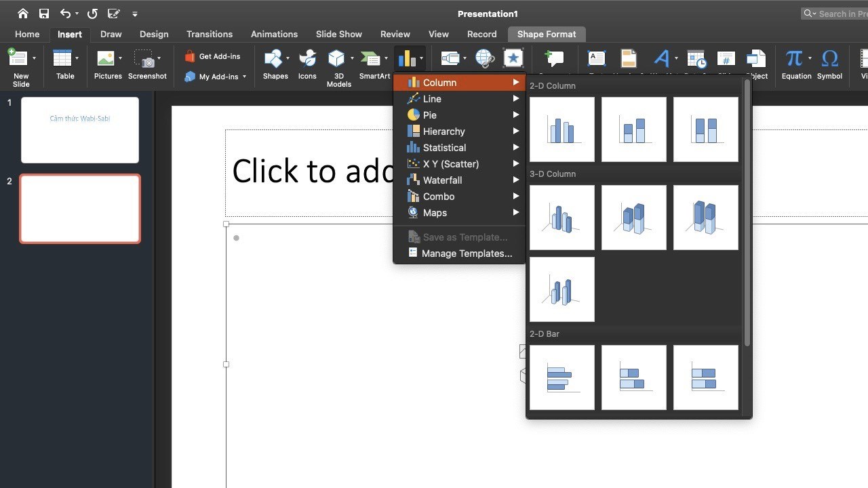
Task: Expand the Maps chart submenu
Action: click(460, 213)
